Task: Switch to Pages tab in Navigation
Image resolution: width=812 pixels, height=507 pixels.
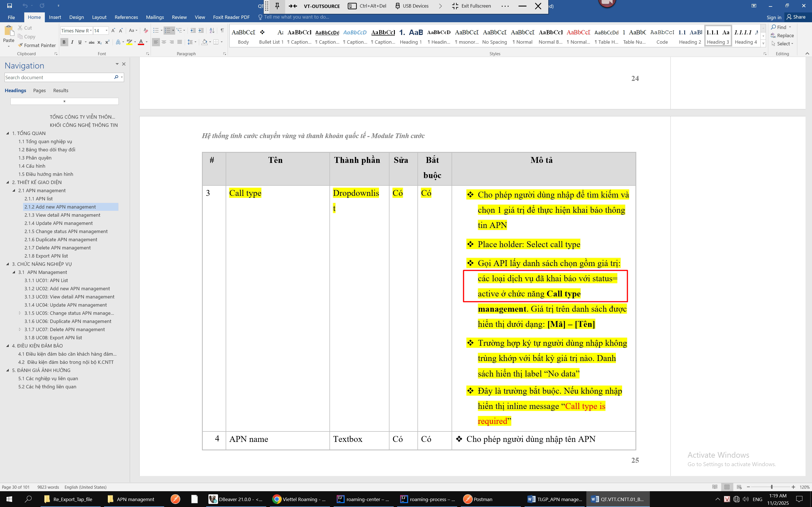Action: coord(39,90)
